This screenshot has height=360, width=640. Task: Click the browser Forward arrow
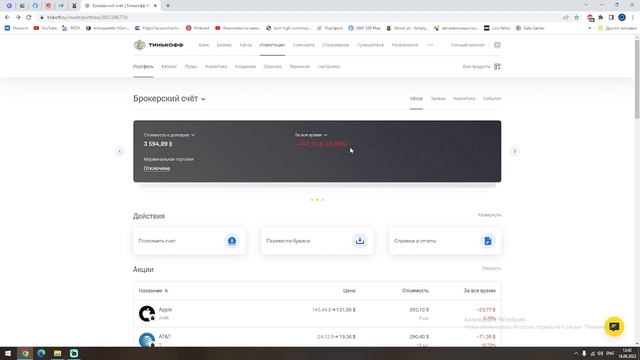pyautogui.click(x=18, y=18)
